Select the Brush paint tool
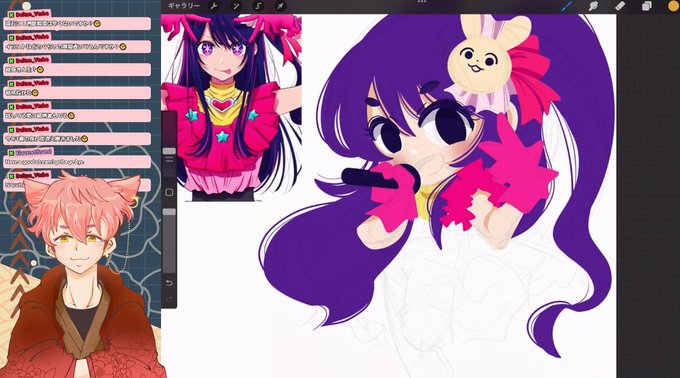The height and width of the screenshot is (378, 680). pos(567,6)
